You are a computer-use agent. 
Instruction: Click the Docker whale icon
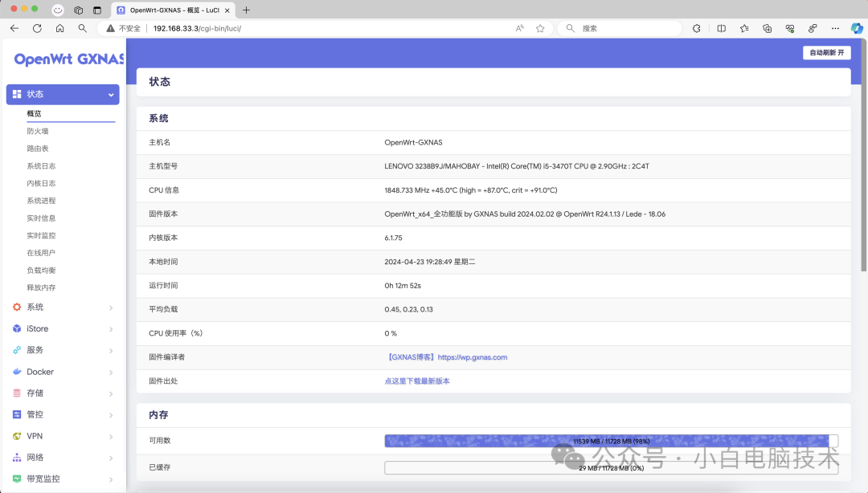point(17,372)
